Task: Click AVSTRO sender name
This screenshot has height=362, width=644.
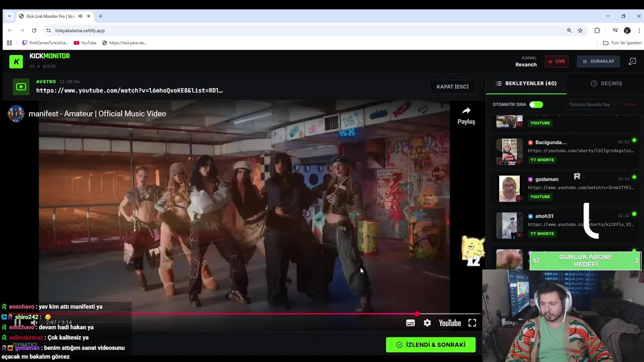Action: click(46, 81)
